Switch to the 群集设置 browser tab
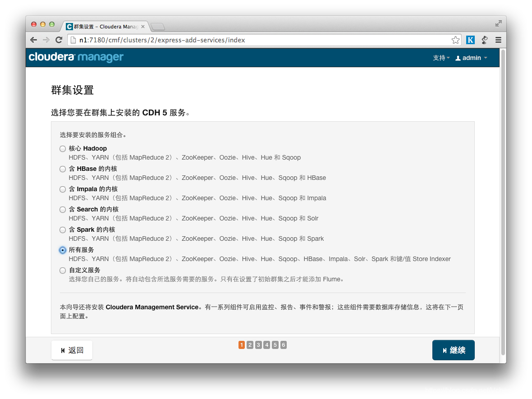Screen dimensions: 532x399 106,27
